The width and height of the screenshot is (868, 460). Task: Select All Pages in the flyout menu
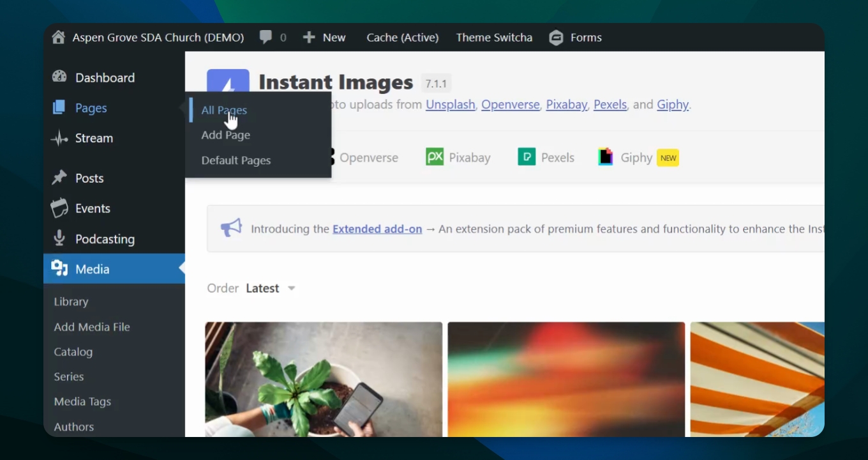[x=224, y=110]
